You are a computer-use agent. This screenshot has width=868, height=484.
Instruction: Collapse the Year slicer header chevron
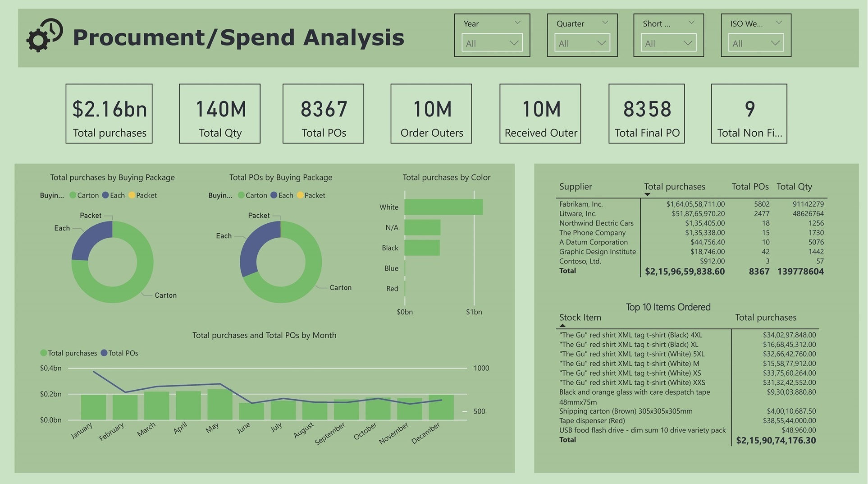[517, 23]
